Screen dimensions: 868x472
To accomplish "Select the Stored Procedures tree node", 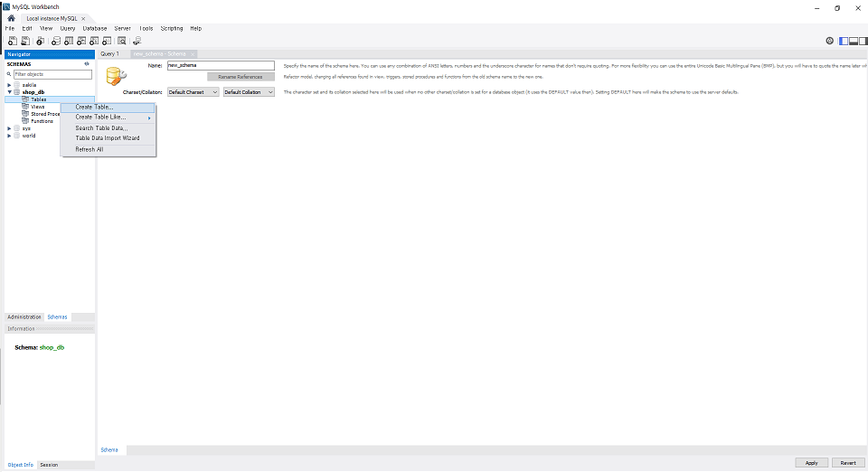I will (x=45, y=114).
